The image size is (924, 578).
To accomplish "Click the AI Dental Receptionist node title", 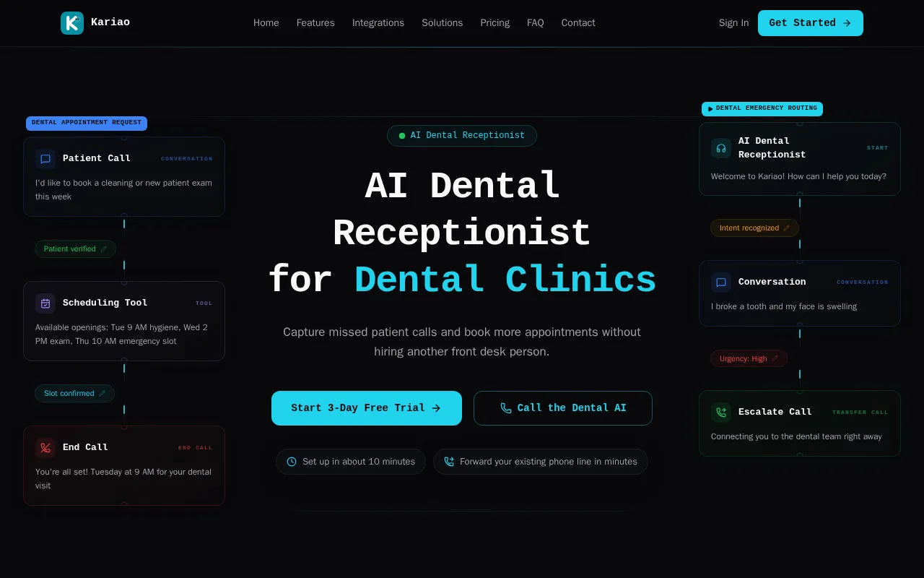I will (772, 148).
